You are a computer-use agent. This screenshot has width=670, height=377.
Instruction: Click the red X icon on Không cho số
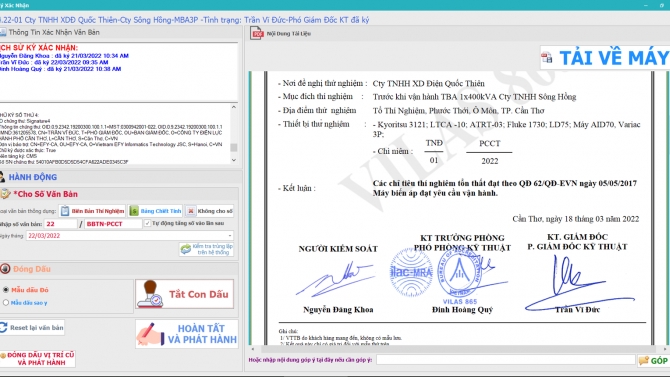(x=191, y=211)
